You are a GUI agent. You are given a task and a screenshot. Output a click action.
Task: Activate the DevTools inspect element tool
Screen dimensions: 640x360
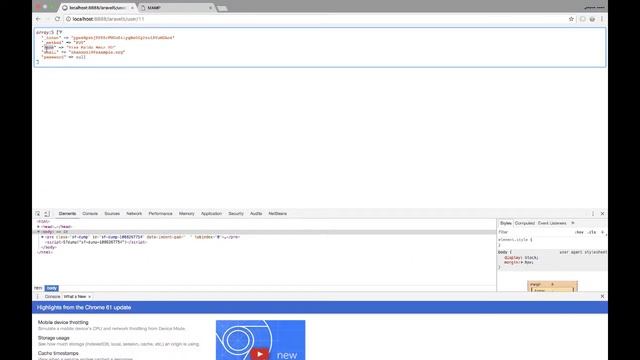pyautogui.click(x=38, y=213)
